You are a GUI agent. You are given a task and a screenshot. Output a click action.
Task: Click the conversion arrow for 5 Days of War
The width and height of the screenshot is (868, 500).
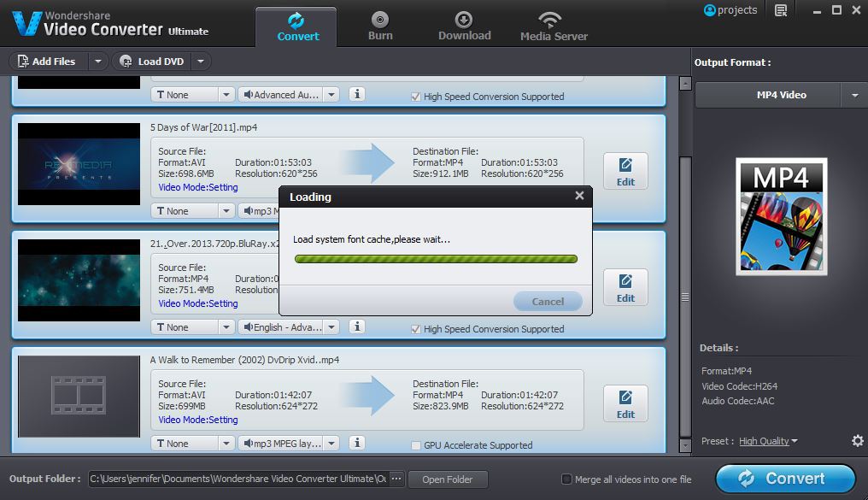coord(367,162)
